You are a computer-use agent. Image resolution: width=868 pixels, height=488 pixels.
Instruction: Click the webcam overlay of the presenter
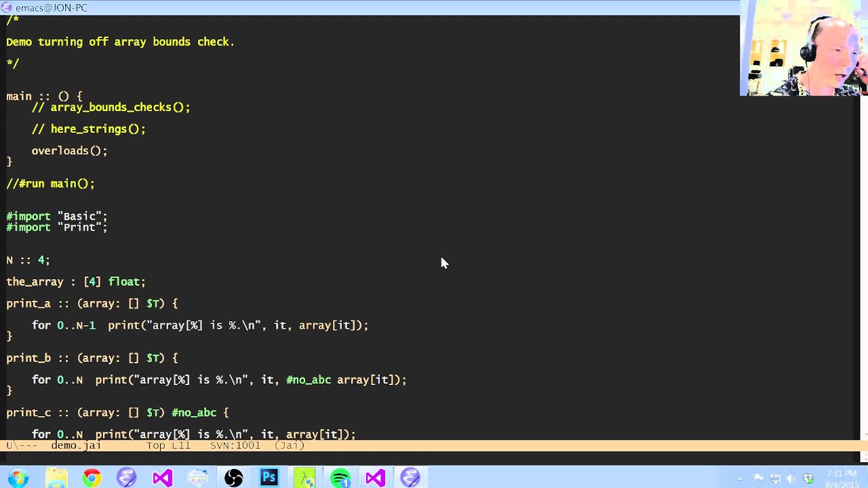(x=804, y=48)
